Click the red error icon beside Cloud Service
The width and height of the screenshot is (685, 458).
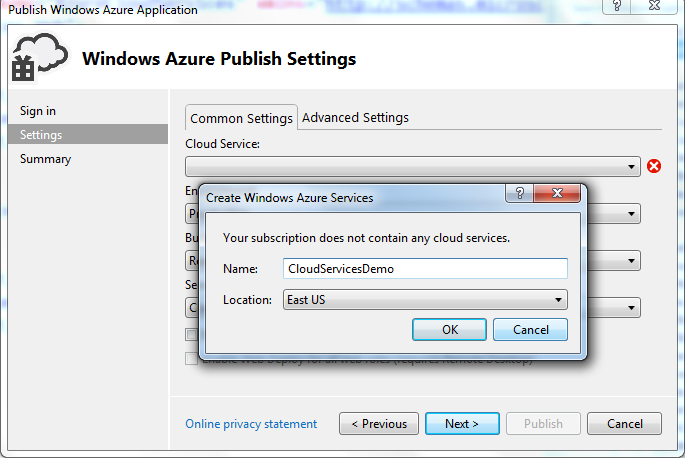pyautogui.click(x=654, y=166)
